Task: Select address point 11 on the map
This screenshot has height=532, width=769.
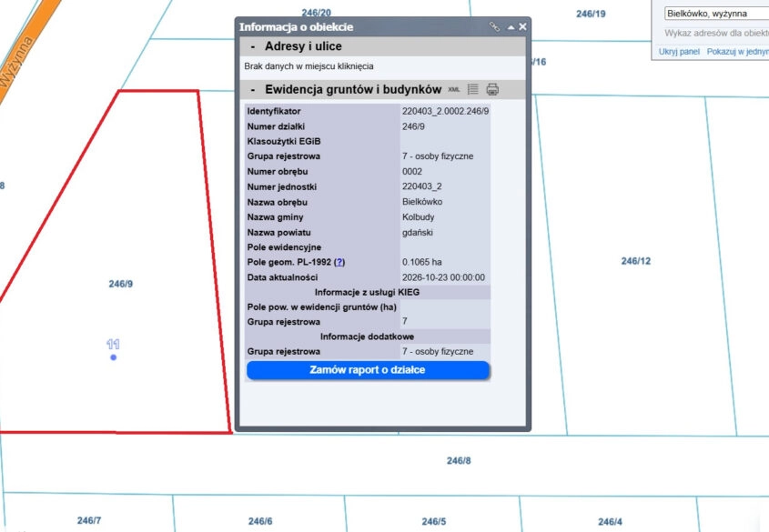Action: 113,357
